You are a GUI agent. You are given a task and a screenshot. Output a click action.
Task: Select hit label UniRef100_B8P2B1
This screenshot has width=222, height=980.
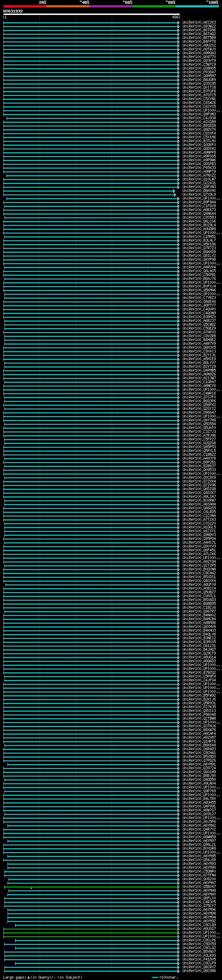click(x=199, y=462)
